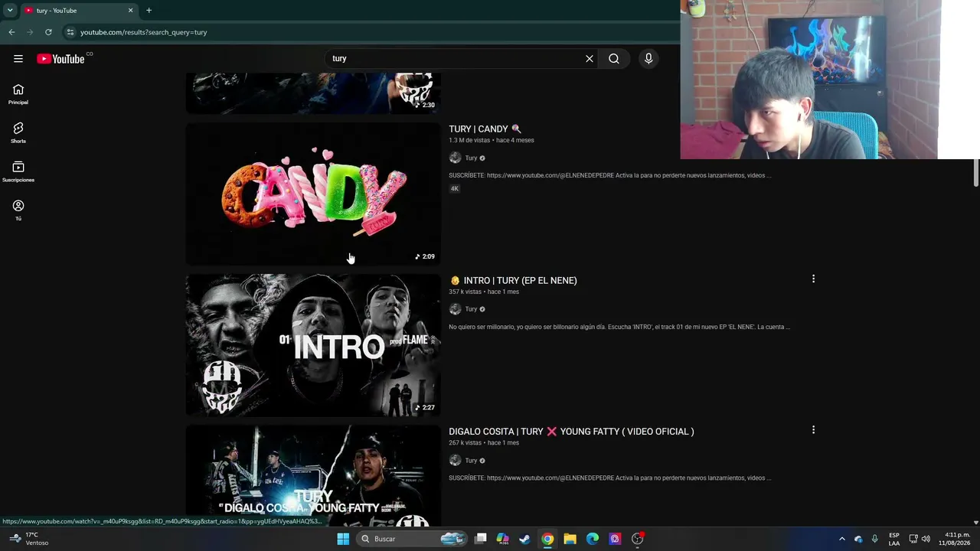Open a new browser tab
This screenshot has height=551, width=980.
[x=149, y=11]
